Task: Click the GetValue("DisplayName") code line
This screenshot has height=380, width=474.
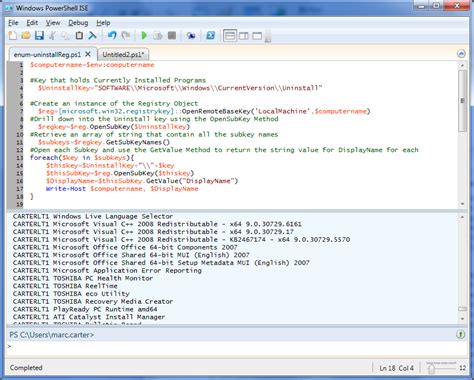Action: pos(142,181)
